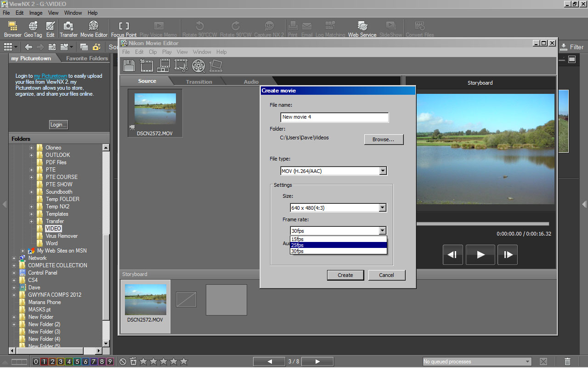Choose 30fps from the frame rate list
The width and height of the screenshot is (588, 368).
click(x=339, y=251)
